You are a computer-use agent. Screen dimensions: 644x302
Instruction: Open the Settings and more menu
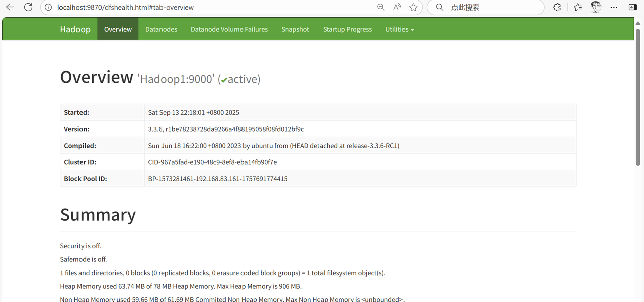pyautogui.click(x=614, y=7)
